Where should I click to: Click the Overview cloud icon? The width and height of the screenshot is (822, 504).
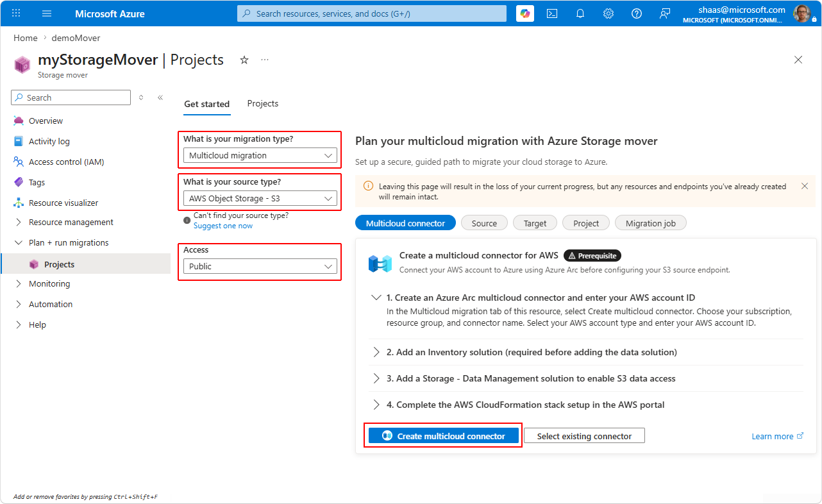(x=19, y=121)
